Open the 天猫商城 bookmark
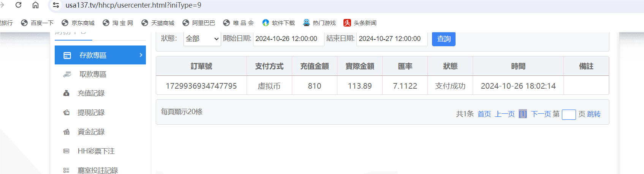Image resolution: width=644 pixels, height=174 pixels. [x=158, y=23]
